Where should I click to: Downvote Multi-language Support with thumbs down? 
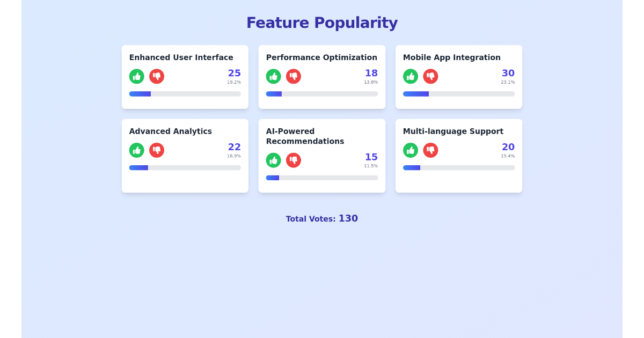click(430, 150)
